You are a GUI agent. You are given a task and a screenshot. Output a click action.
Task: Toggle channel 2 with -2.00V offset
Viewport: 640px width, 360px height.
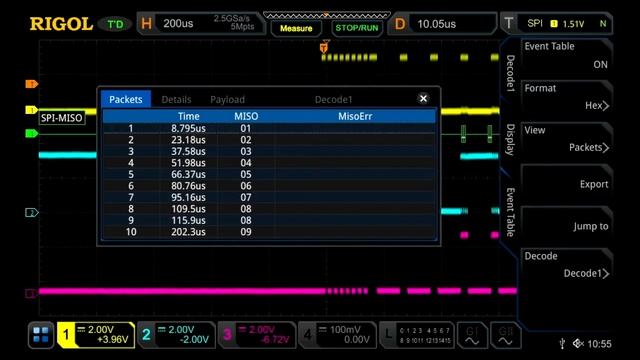click(176, 335)
